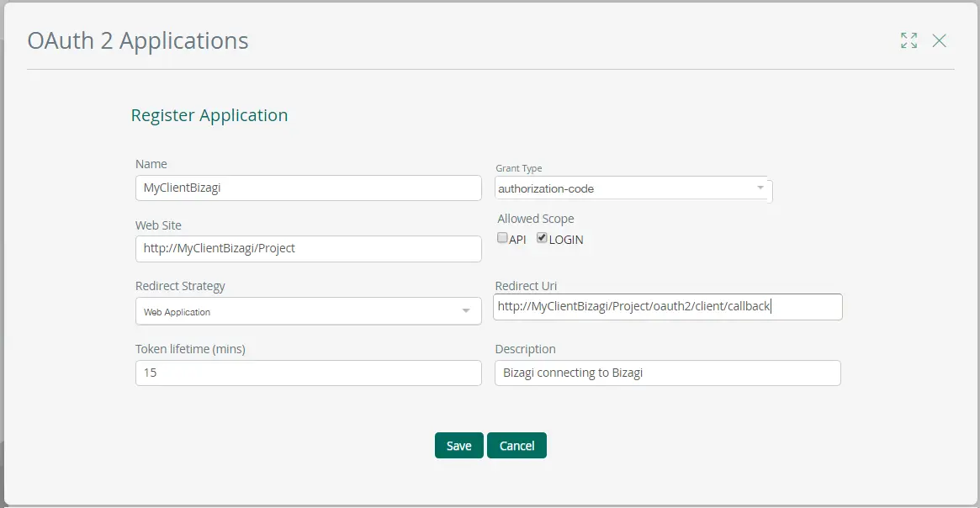
Task: Click the OAuth 2 Applications title
Action: click(x=138, y=40)
